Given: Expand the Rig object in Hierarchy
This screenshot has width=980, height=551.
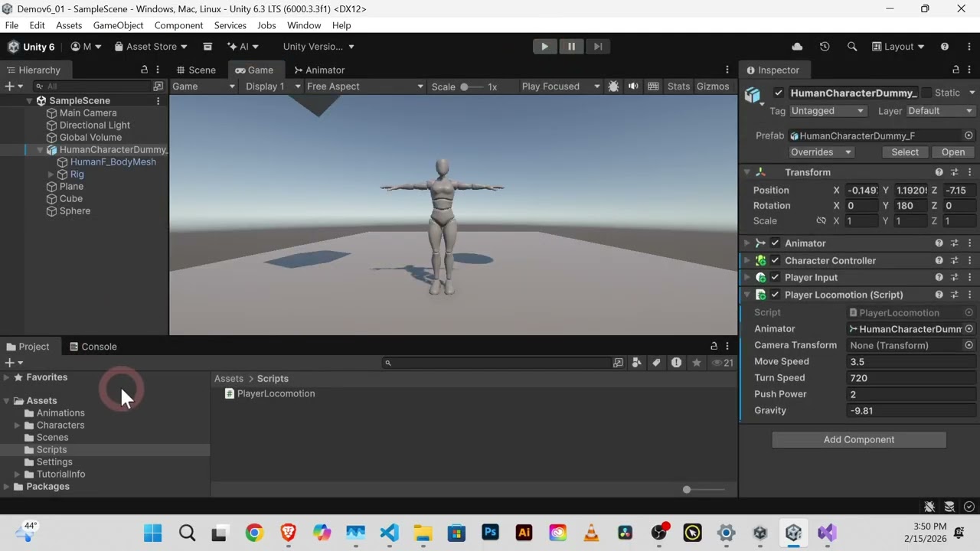Looking at the screenshot, I should coord(51,174).
